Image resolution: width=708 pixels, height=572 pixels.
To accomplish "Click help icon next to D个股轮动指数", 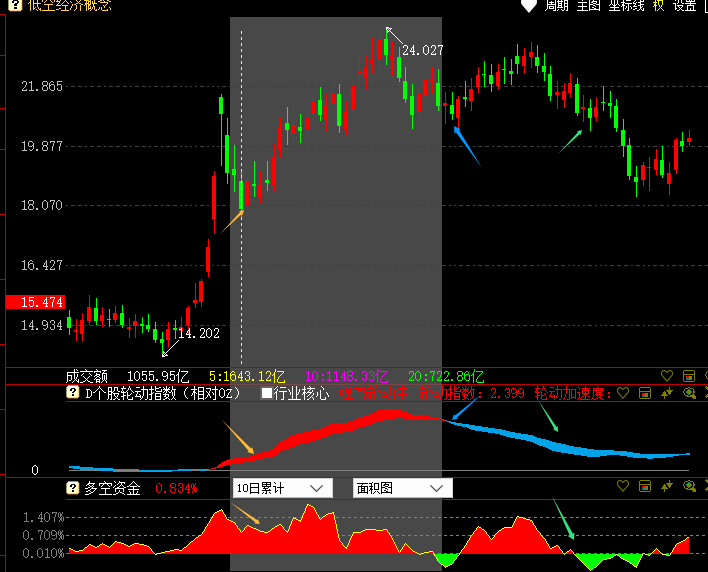I will click(73, 393).
